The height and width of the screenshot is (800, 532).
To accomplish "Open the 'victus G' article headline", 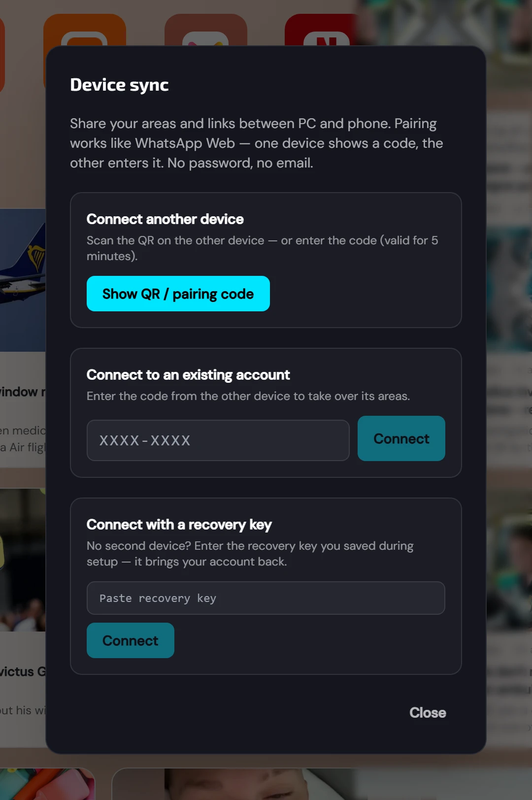I will click(23, 672).
